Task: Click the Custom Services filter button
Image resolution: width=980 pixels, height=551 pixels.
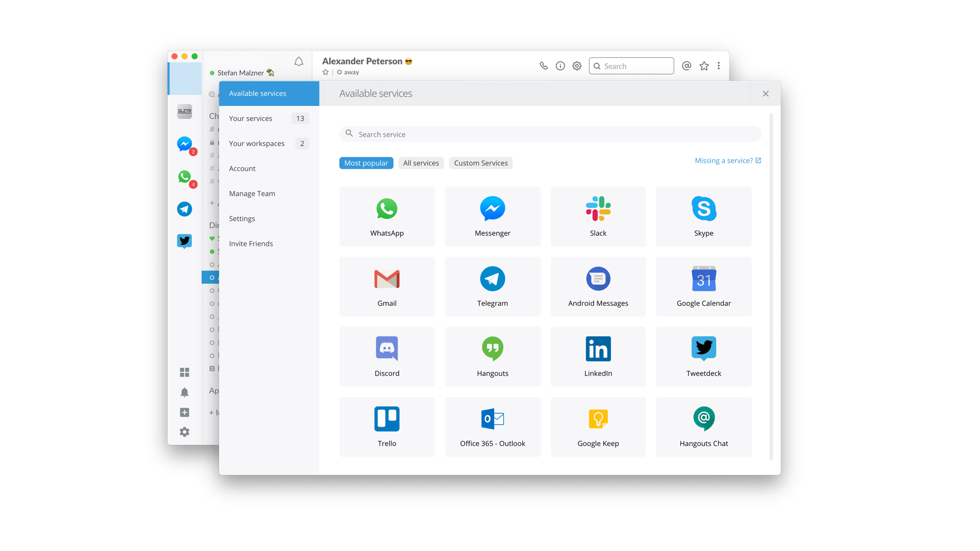Action: [480, 163]
